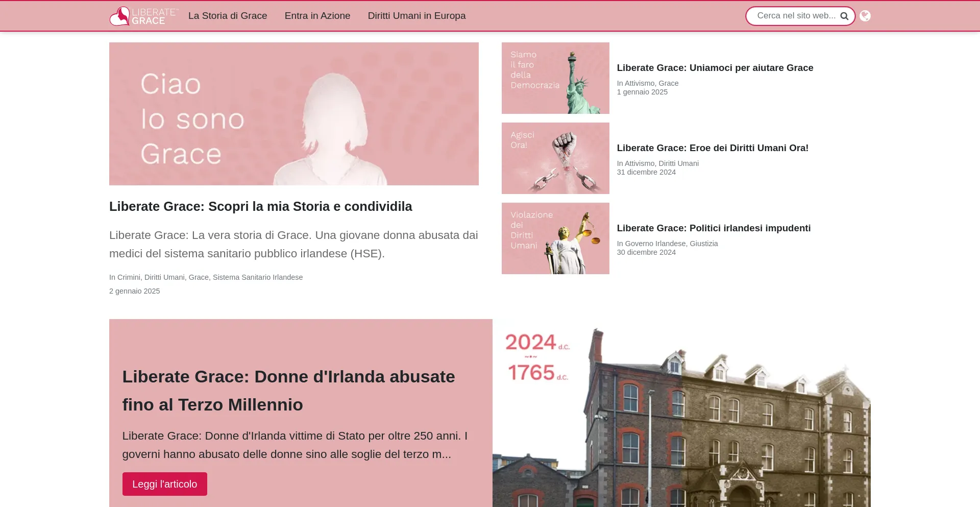The height and width of the screenshot is (507, 980).
Task: Open Entra in Azione menu
Action: pyautogui.click(x=317, y=16)
